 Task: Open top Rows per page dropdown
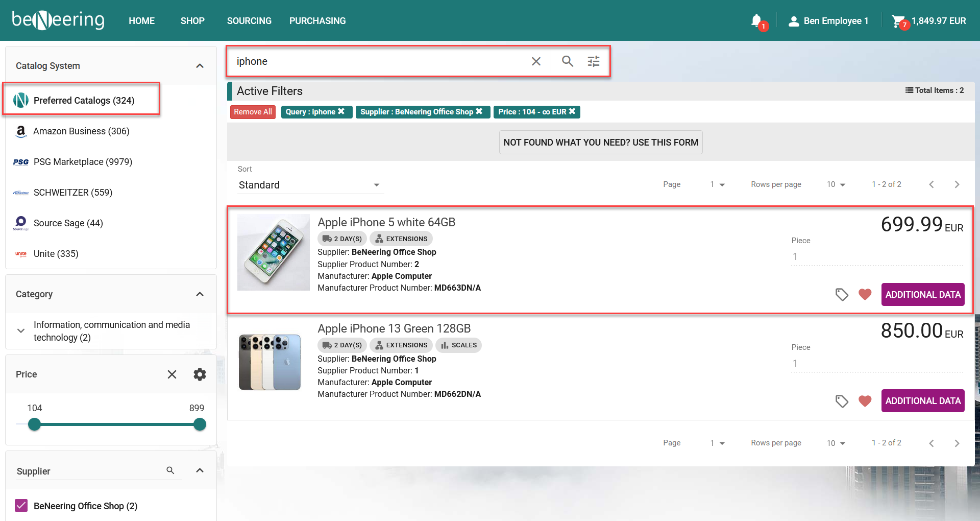tap(836, 184)
